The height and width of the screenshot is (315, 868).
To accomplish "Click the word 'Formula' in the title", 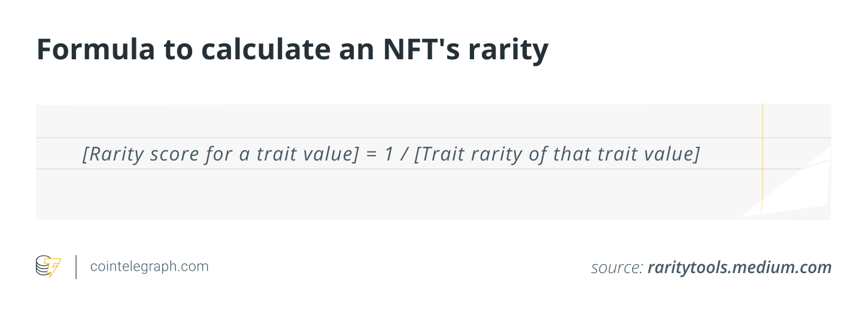I will 90,50.
